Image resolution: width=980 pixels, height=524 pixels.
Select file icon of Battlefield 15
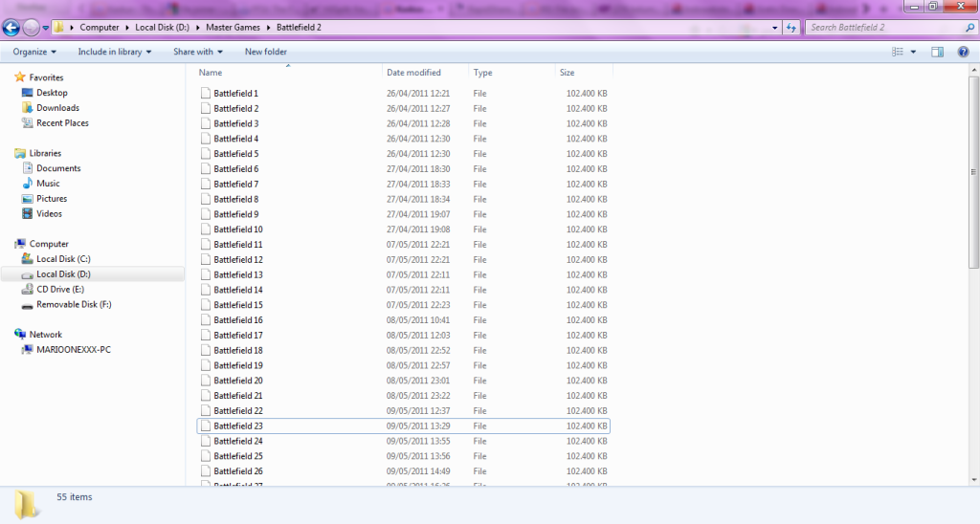point(205,305)
